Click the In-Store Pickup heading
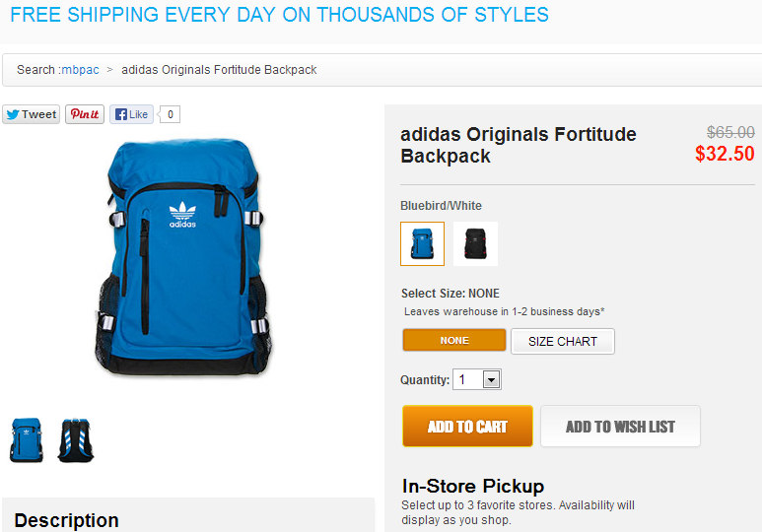Viewport: 762px width, 532px height. (x=472, y=486)
